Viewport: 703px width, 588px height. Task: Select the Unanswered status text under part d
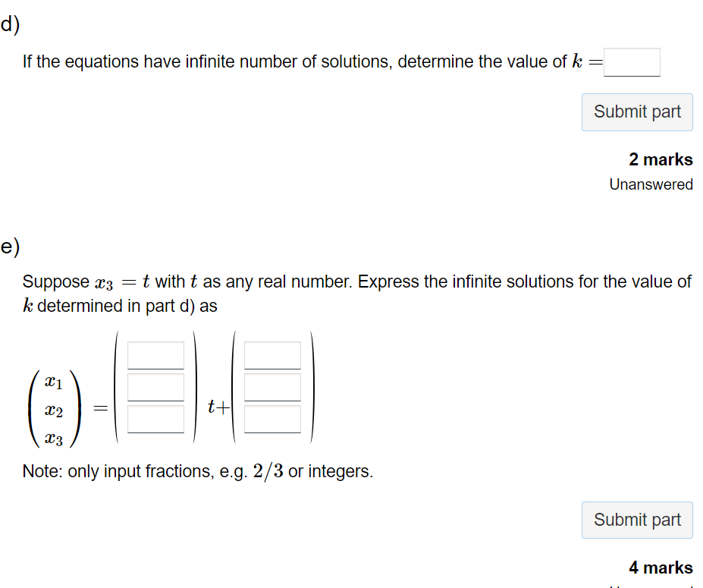pyautogui.click(x=651, y=184)
